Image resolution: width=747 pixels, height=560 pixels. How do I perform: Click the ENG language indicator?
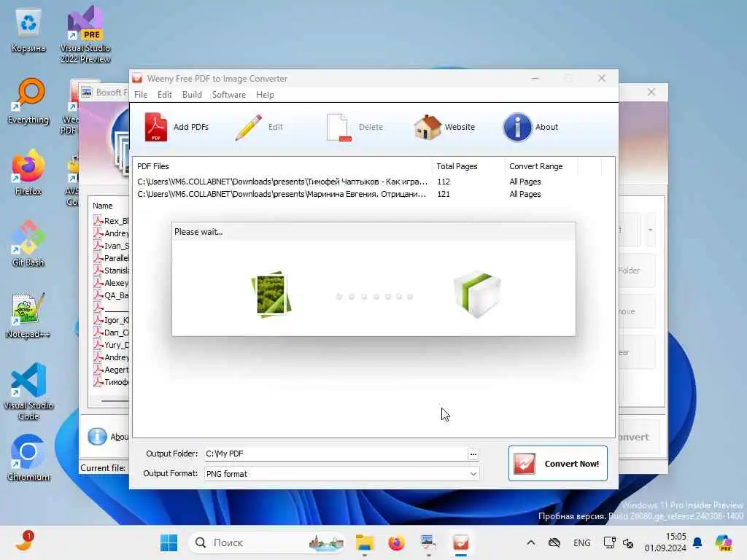pyautogui.click(x=581, y=542)
